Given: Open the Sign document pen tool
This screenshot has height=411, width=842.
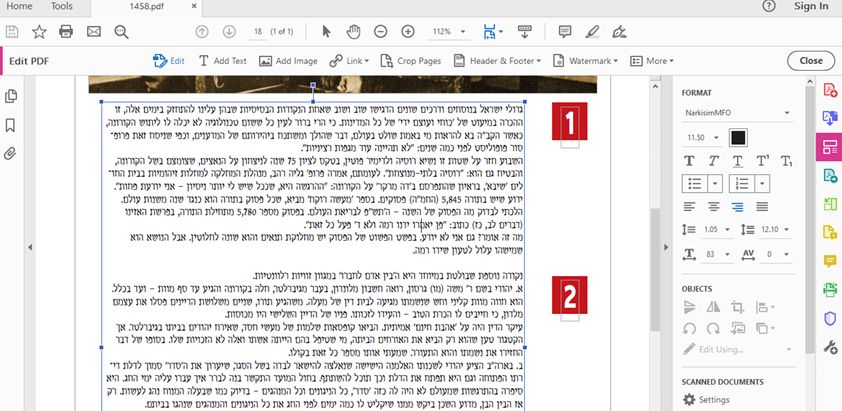Looking at the screenshot, I should click(619, 32).
